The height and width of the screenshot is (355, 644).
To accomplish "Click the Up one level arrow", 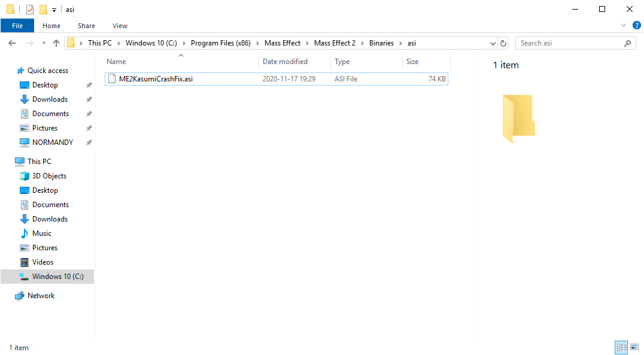I will coord(56,43).
